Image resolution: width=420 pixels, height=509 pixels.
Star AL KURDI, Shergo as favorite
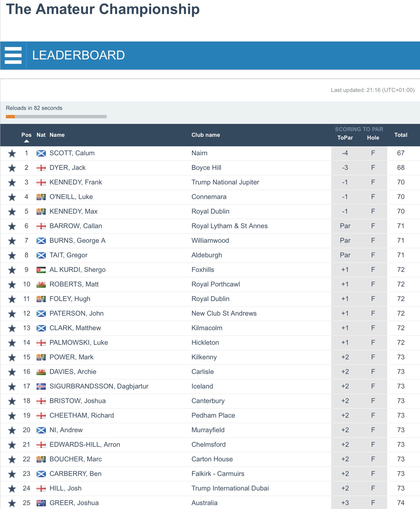pos(12,270)
